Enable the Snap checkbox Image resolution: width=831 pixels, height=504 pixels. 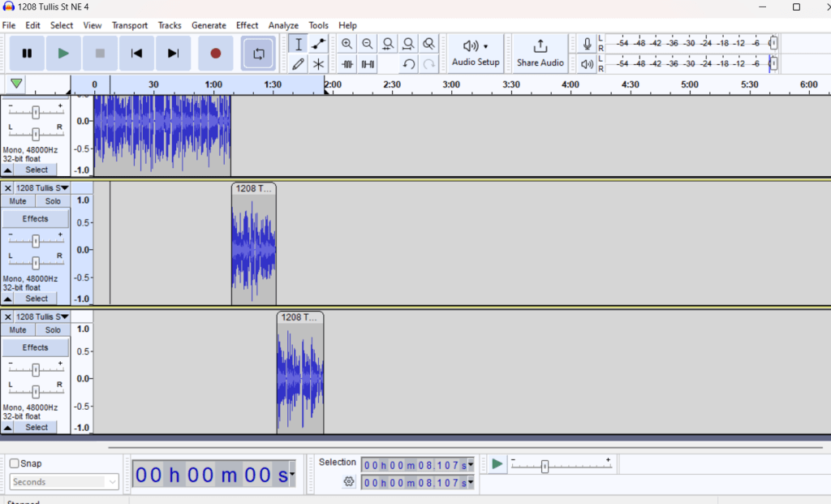click(15, 463)
